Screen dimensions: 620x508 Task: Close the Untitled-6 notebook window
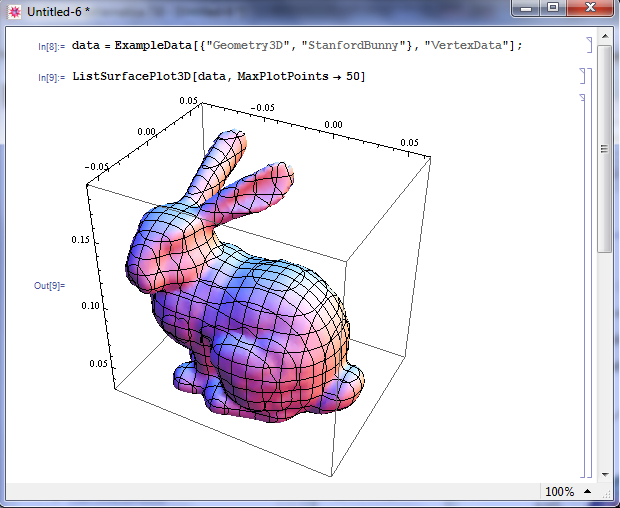coord(590,8)
